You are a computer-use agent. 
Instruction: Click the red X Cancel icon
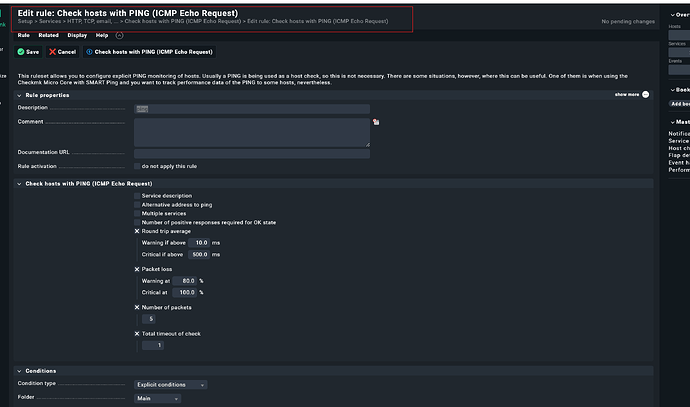(x=52, y=52)
